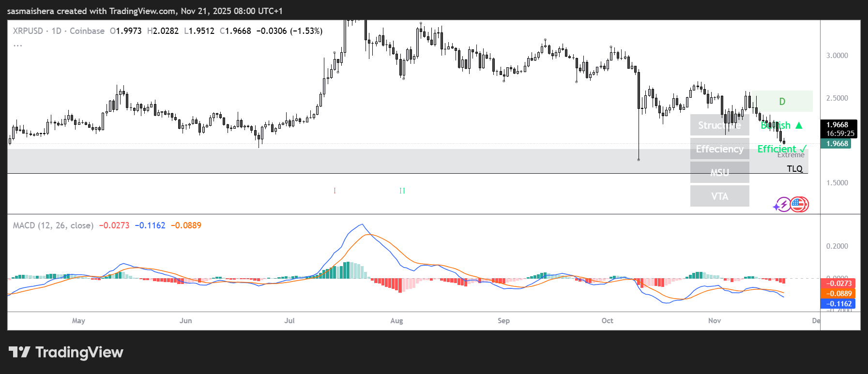Click blue MACD value −0.1162 in legend
The height and width of the screenshot is (374, 868).
pyautogui.click(x=150, y=225)
